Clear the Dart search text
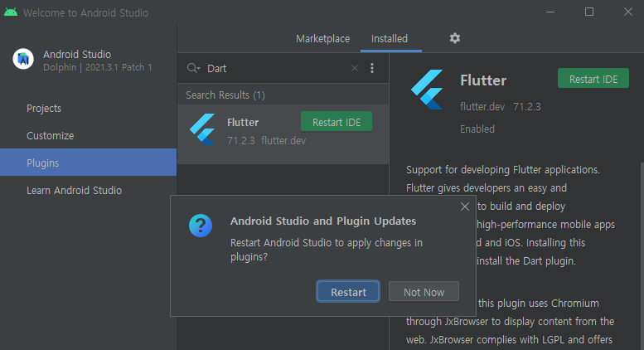 pos(355,68)
